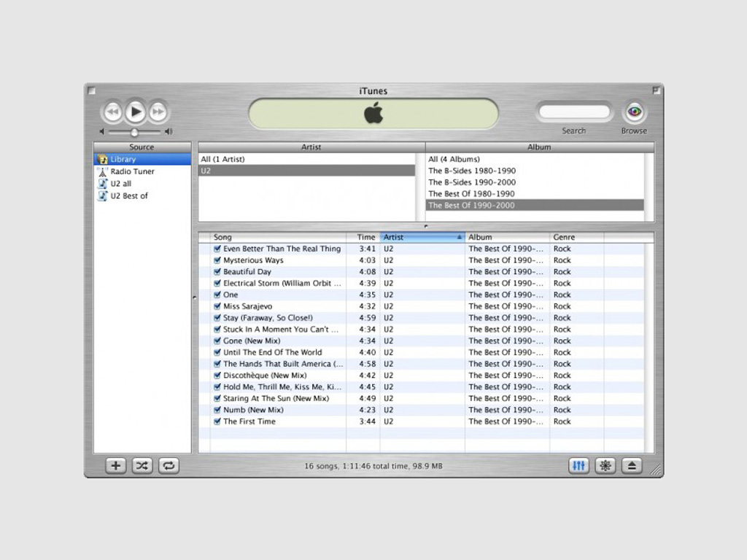Select The Best Of 1980-1990 album

pos(535,194)
